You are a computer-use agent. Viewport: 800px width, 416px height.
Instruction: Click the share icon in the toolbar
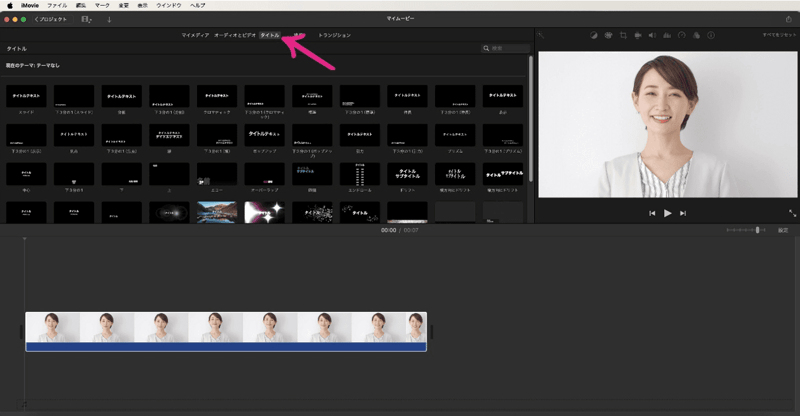coord(788,19)
